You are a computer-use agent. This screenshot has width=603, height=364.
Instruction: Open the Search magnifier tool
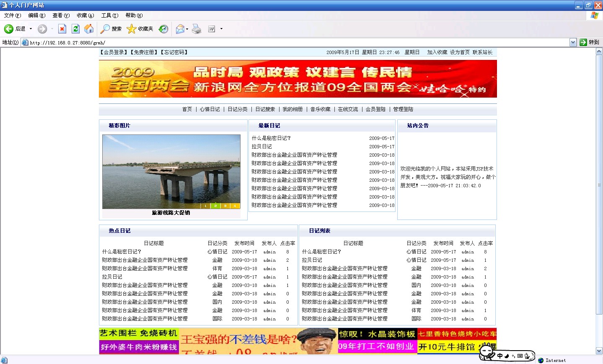click(x=105, y=29)
